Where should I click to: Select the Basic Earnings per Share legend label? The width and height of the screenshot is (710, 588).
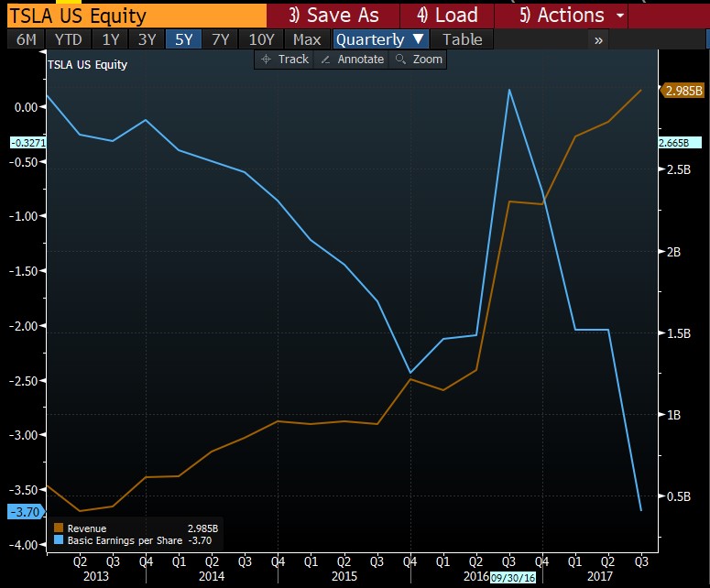[125, 540]
